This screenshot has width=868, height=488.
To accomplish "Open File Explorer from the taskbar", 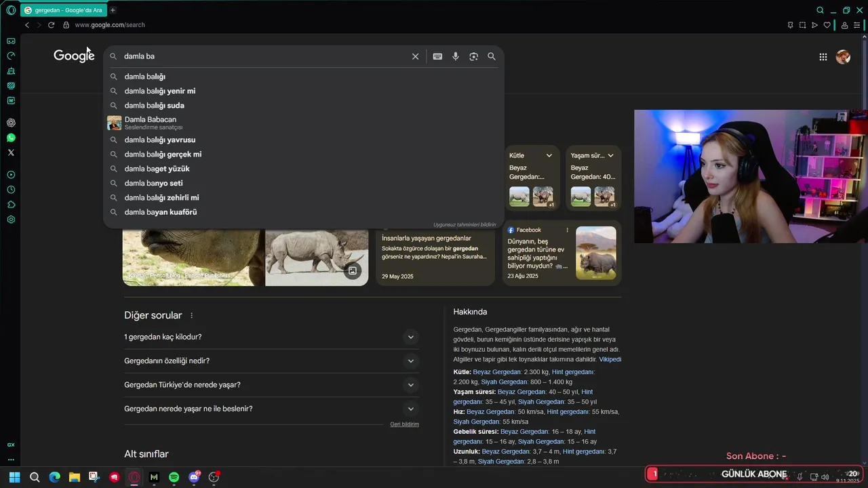I will coord(75,477).
